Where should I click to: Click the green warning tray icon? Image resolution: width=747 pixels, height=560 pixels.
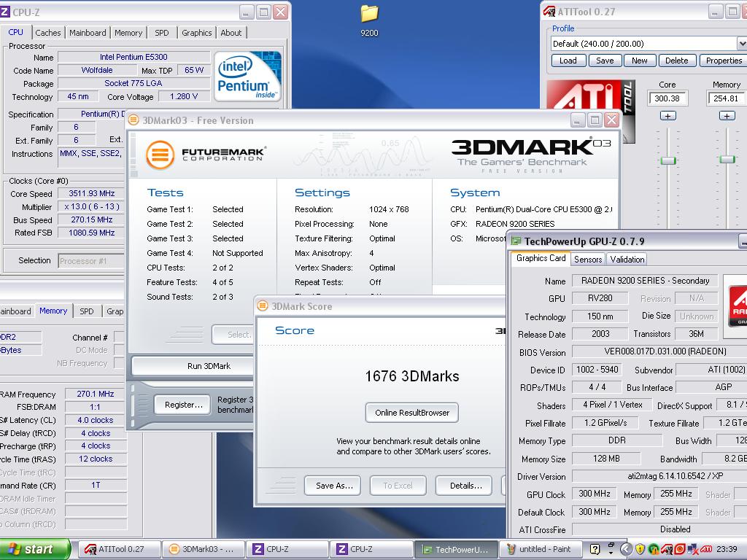pyautogui.click(x=653, y=549)
